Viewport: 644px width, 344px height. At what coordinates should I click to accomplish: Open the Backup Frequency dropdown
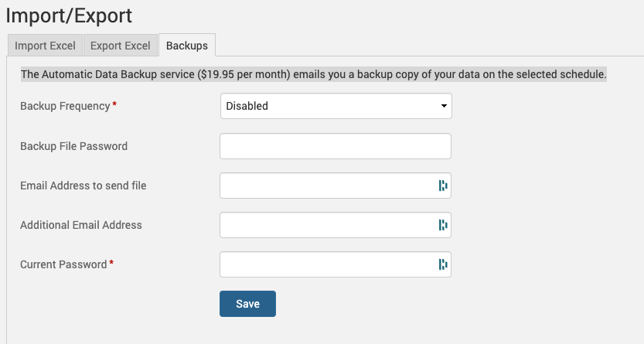coord(336,106)
